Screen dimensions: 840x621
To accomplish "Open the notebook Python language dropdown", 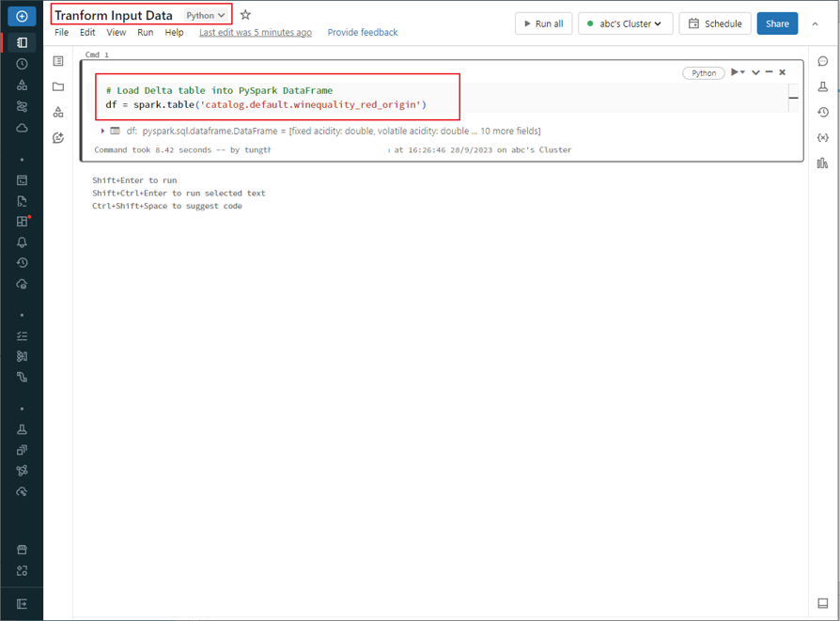I will (206, 16).
